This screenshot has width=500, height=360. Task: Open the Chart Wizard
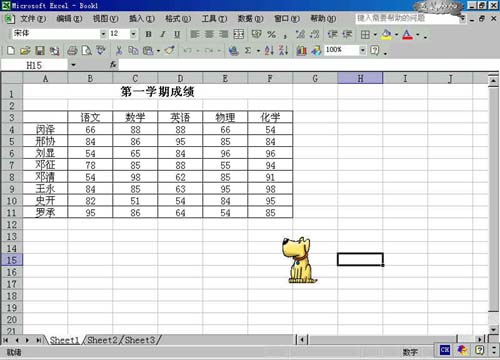(301, 50)
